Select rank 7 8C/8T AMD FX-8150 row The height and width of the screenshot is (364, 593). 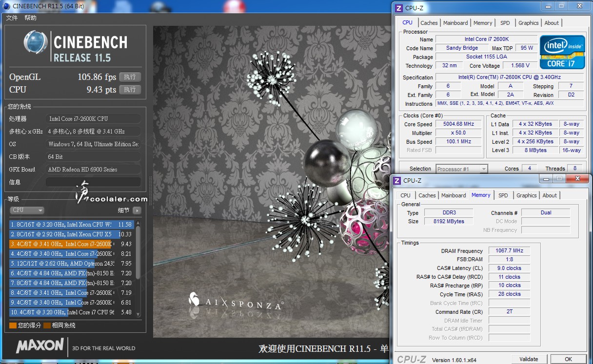coord(71,283)
